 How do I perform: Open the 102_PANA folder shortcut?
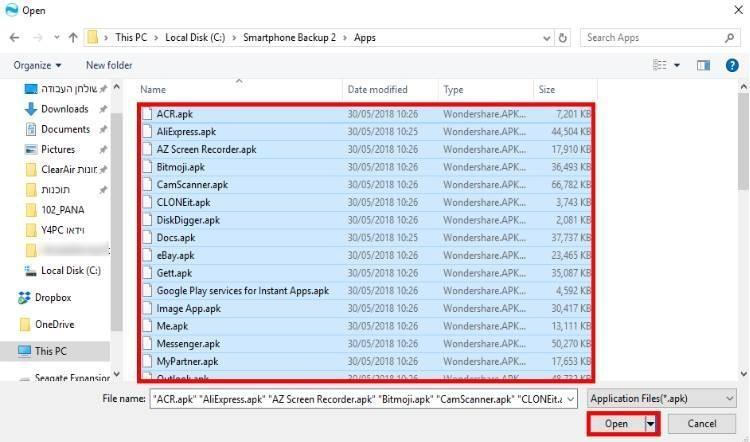(63, 210)
